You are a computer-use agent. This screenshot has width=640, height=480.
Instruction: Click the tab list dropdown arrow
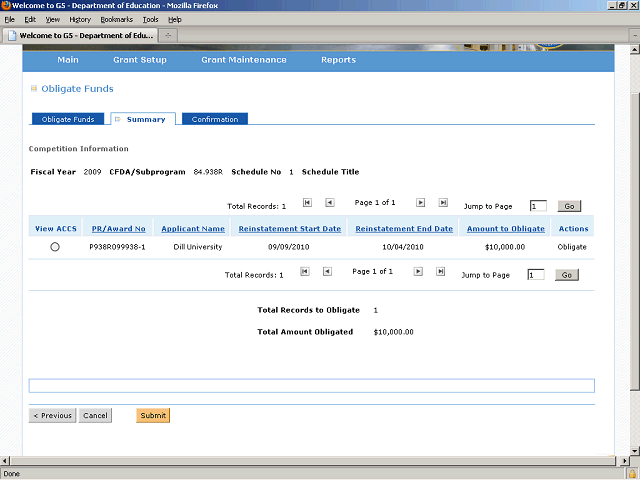[635, 36]
